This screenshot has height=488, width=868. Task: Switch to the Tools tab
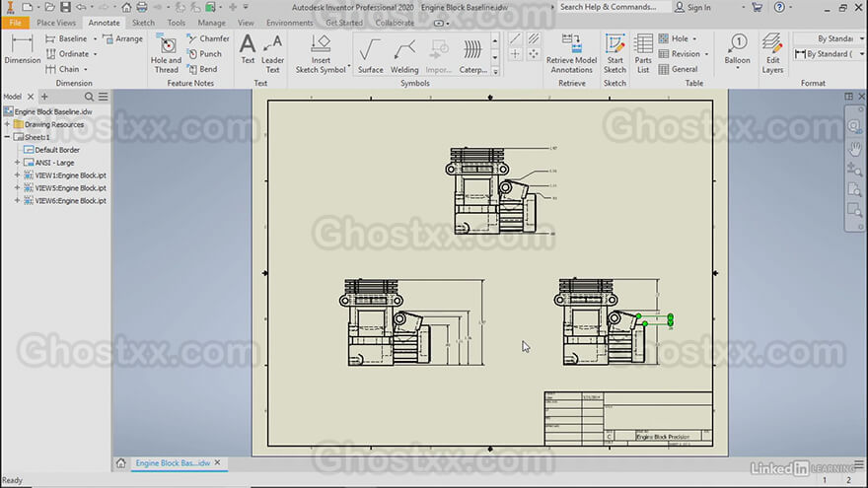(x=176, y=23)
